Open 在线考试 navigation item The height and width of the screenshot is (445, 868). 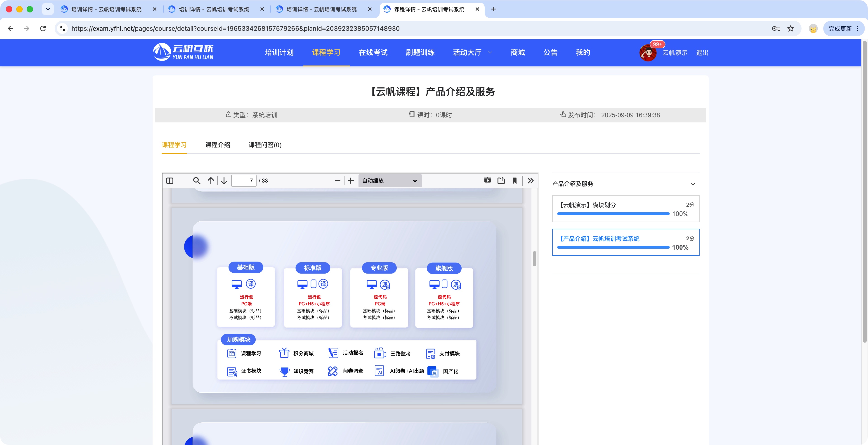coord(373,52)
